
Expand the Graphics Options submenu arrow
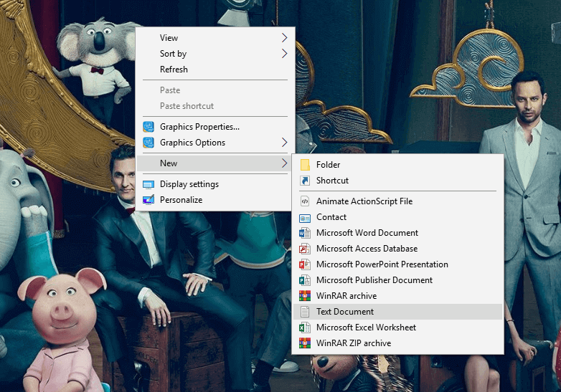[284, 142]
